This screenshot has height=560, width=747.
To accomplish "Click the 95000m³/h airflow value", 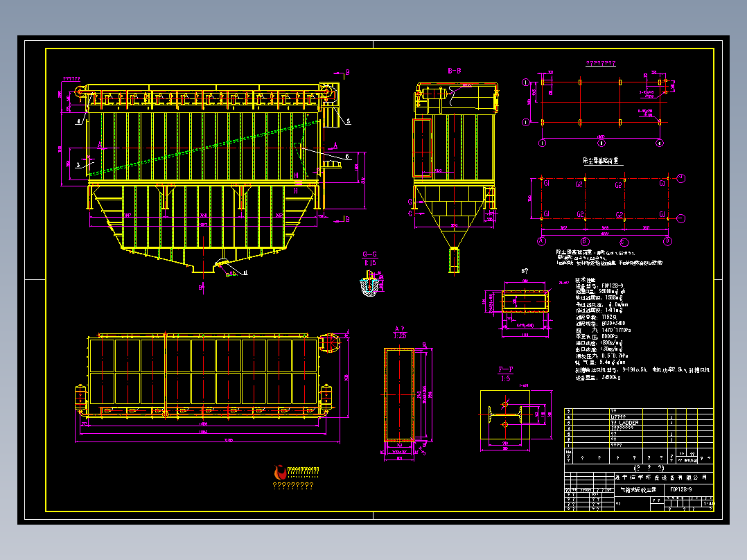I will coord(613,291).
